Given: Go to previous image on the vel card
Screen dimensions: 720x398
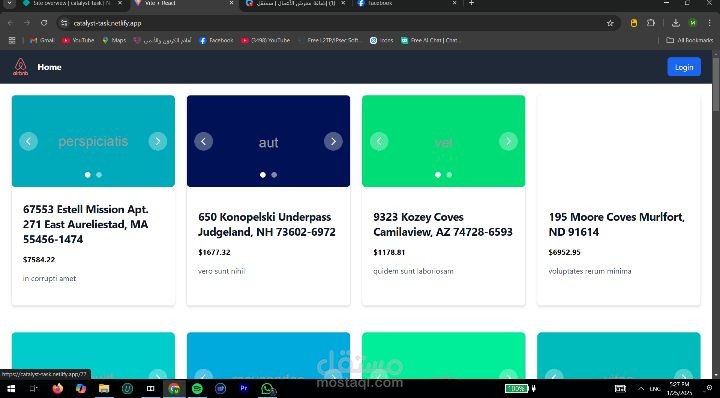Looking at the screenshot, I should pos(379,141).
